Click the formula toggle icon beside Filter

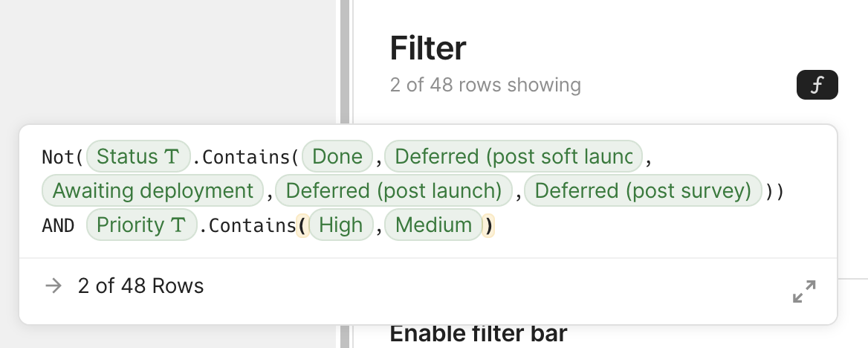point(817,86)
